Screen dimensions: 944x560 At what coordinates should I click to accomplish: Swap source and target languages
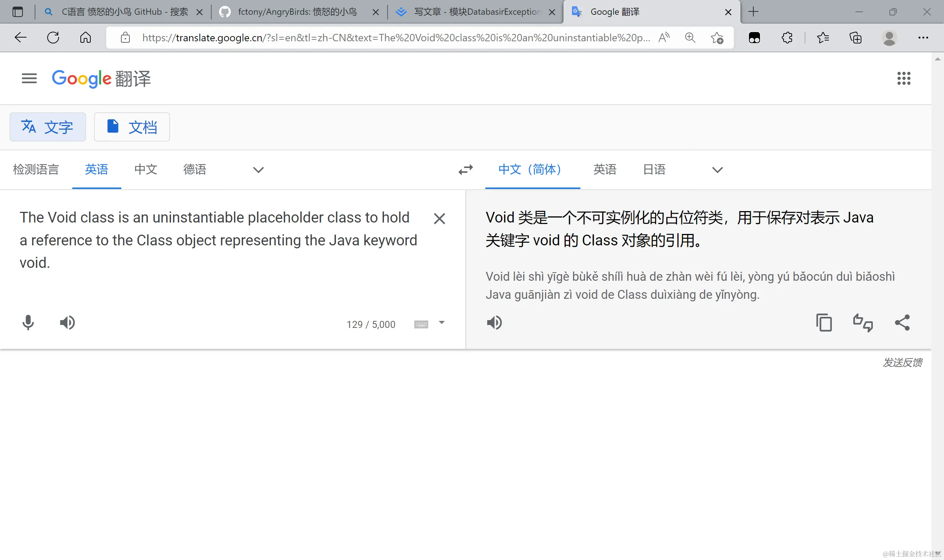click(x=466, y=170)
